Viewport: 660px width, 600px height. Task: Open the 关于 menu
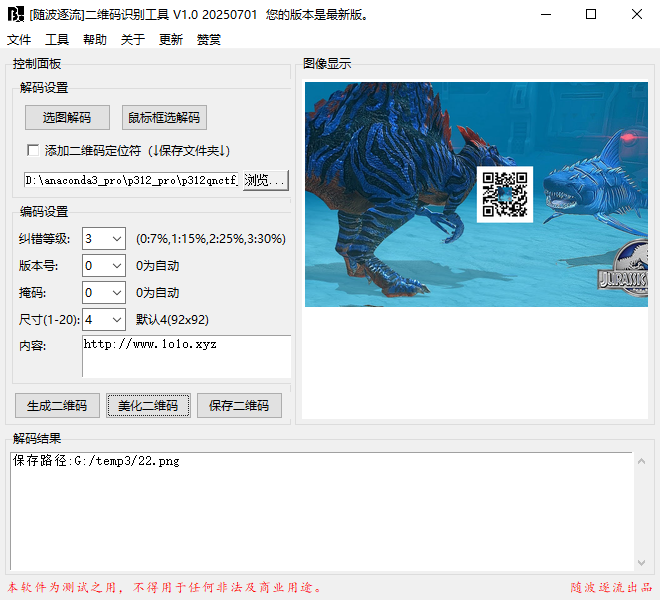tap(133, 40)
